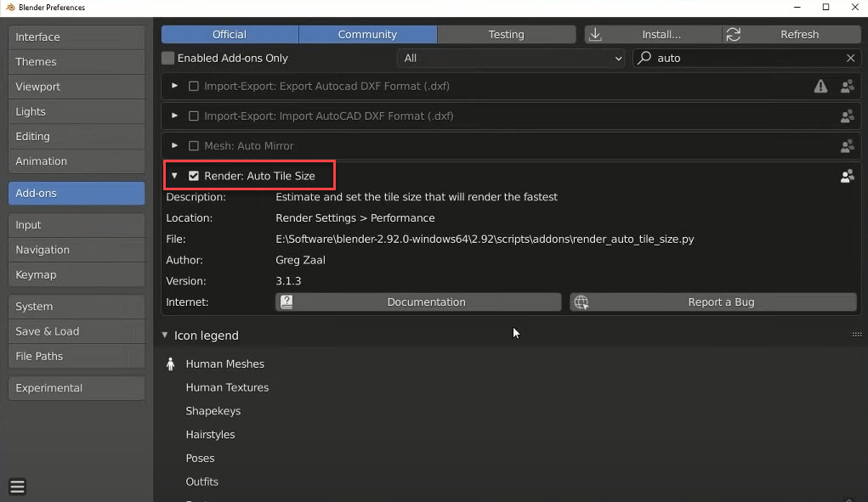The height and width of the screenshot is (502, 868).
Task: Open the add-on Documentation button
Action: click(418, 302)
